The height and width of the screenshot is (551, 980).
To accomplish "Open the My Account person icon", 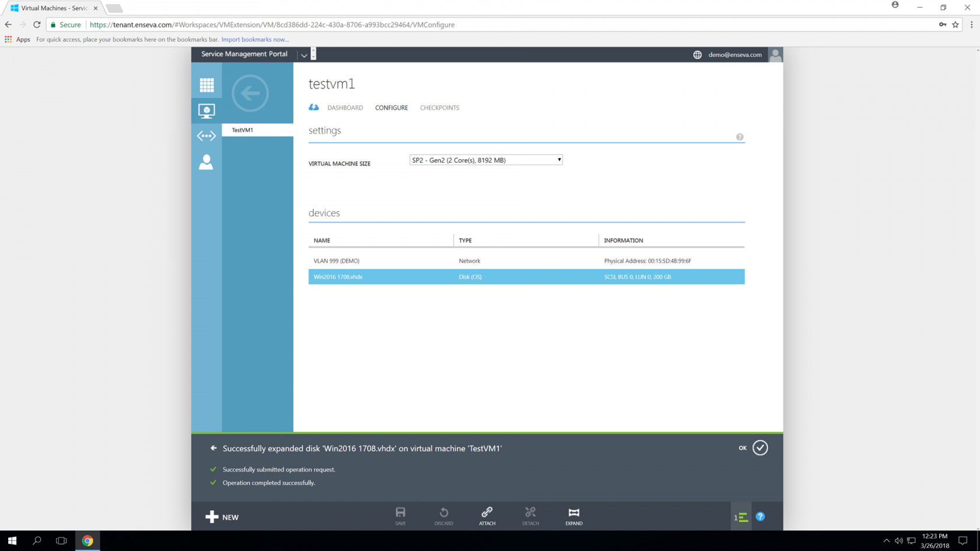I will pos(206,162).
